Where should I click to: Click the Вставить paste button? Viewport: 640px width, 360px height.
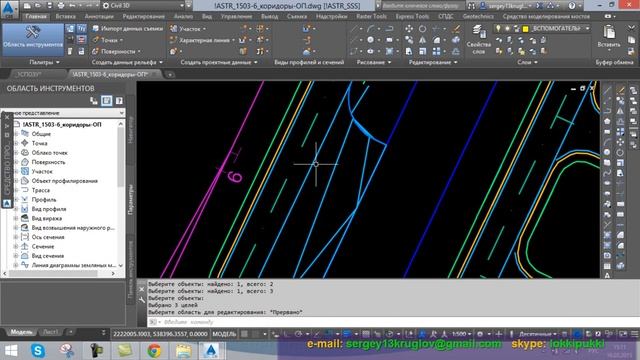pos(609,37)
